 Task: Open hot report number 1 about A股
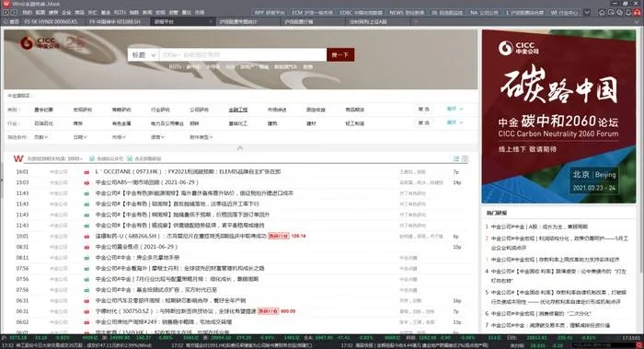pyautogui.click(x=539, y=227)
